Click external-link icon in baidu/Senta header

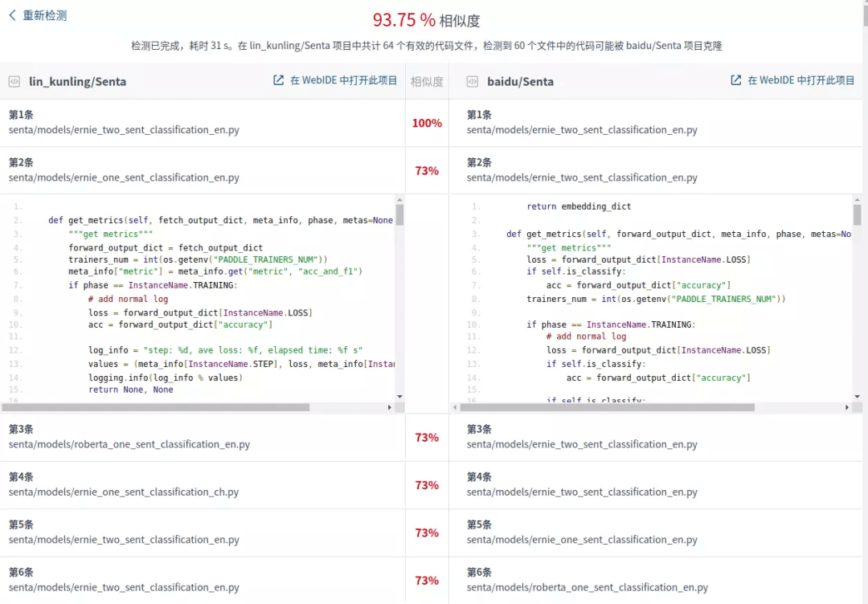[x=736, y=81]
